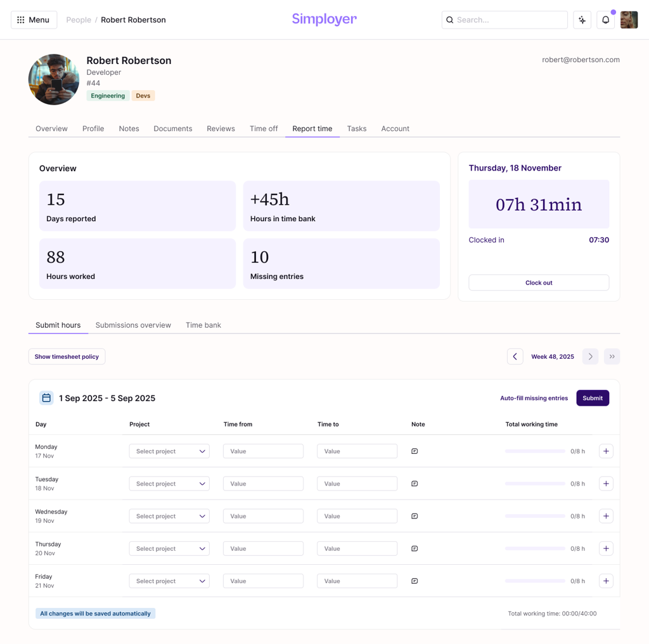Viewport: 649px width, 644px height.
Task: Add a note for Tuesday
Action: click(x=414, y=484)
